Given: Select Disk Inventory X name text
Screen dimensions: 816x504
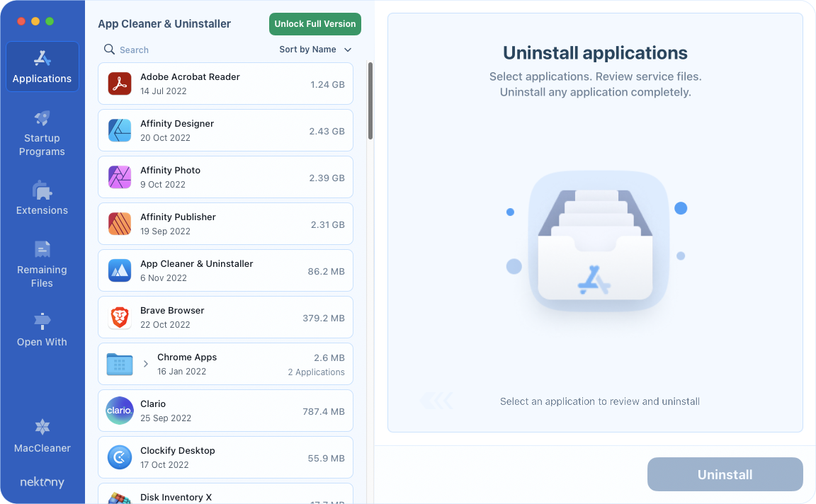Looking at the screenshot, I should tap(176, 497).
